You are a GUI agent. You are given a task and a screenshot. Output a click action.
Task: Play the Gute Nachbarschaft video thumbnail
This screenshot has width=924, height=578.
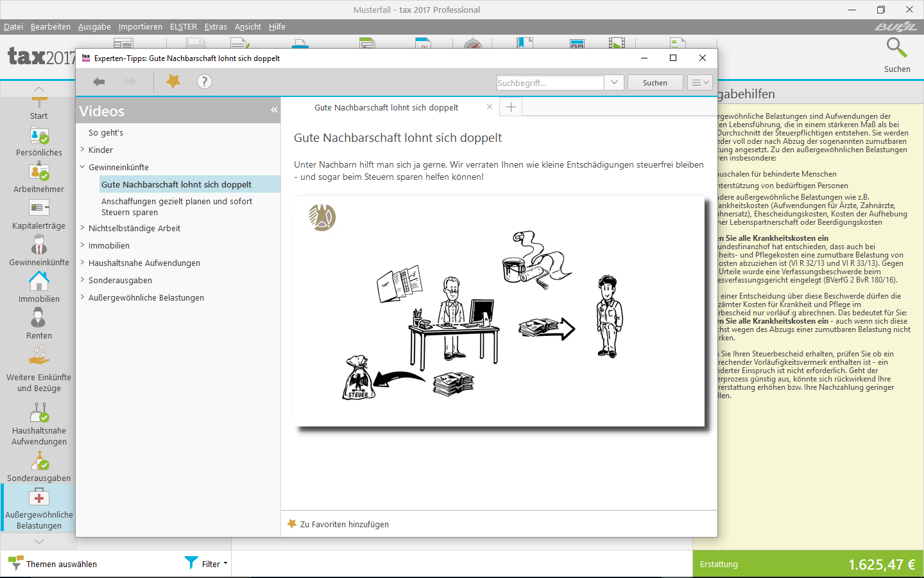[499, 311]
